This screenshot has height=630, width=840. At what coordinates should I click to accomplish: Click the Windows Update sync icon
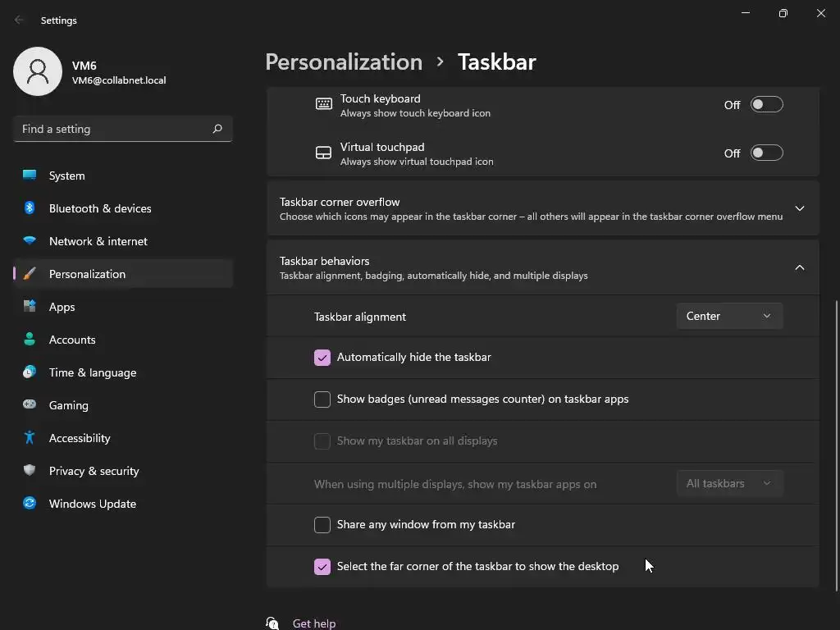click(30, 504)
